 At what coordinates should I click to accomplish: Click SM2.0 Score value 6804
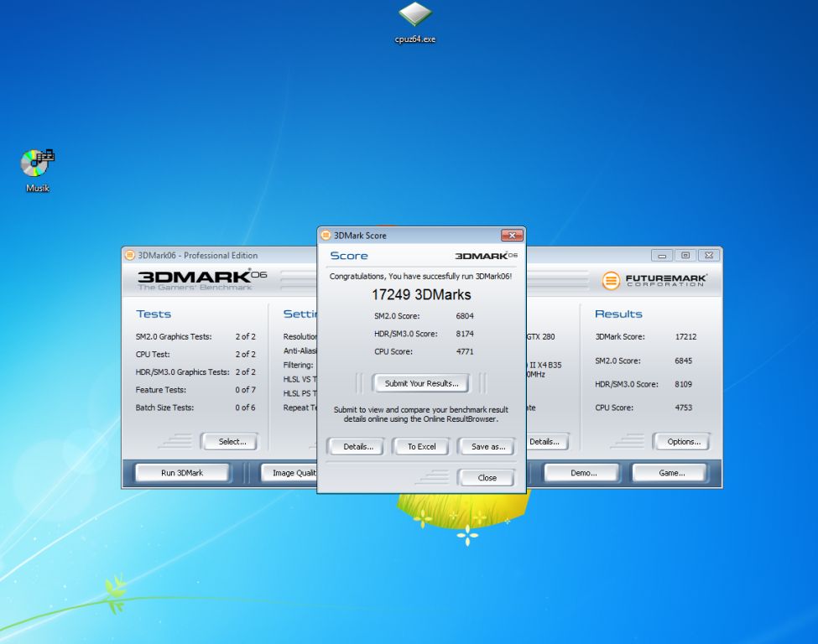click(464, 316)
